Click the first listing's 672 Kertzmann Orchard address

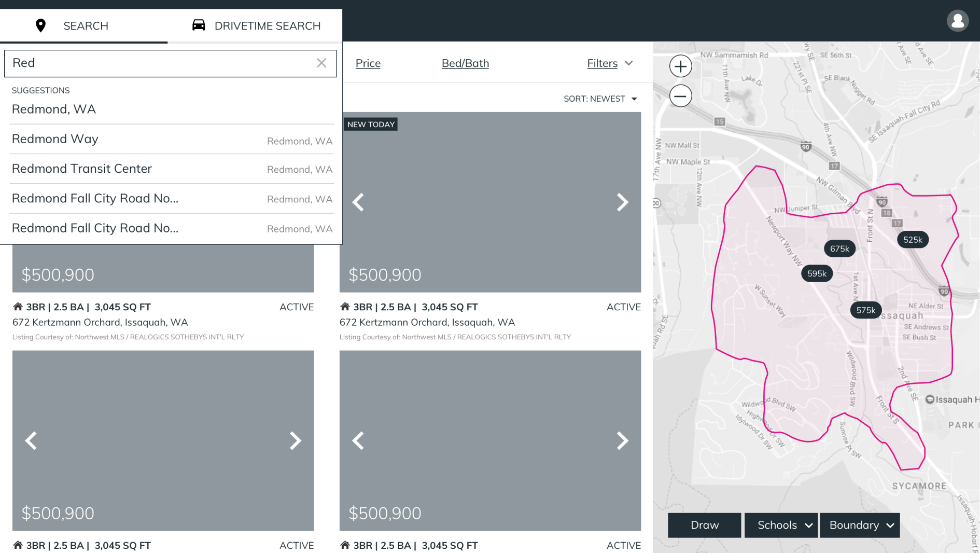pyautogui.click(x=100, y=322)
